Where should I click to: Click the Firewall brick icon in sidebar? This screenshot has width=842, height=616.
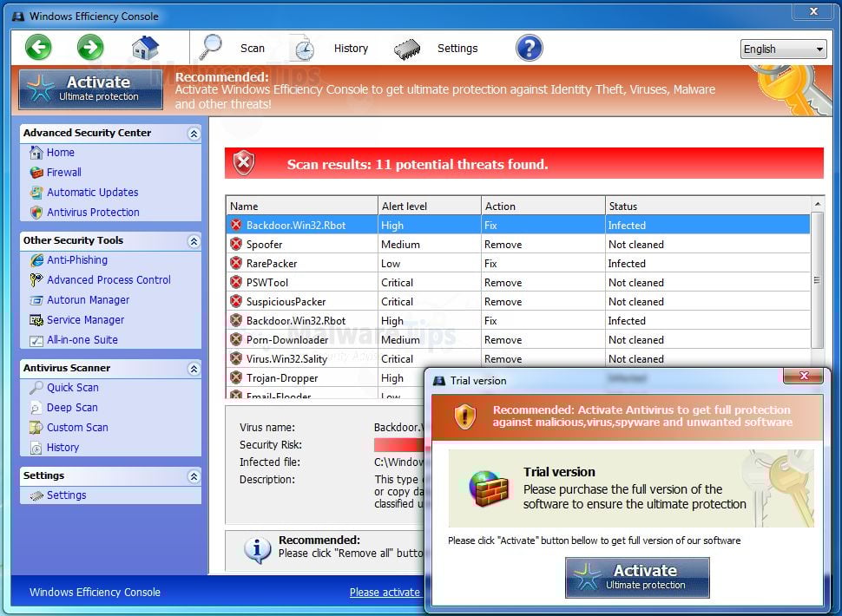(36, 173)
